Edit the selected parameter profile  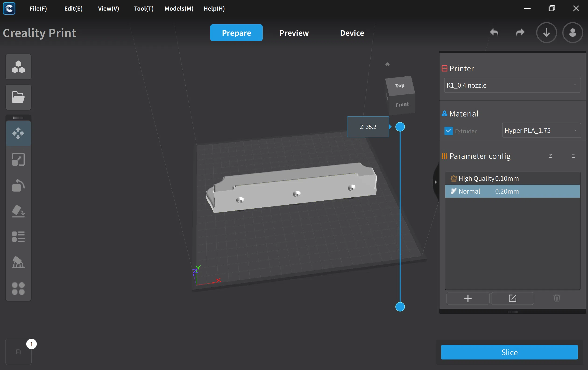[x=513, y=298]
